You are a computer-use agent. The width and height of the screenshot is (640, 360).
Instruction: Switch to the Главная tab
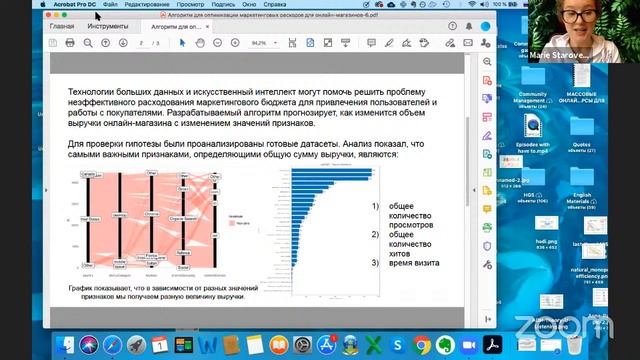tap(62, 26)
